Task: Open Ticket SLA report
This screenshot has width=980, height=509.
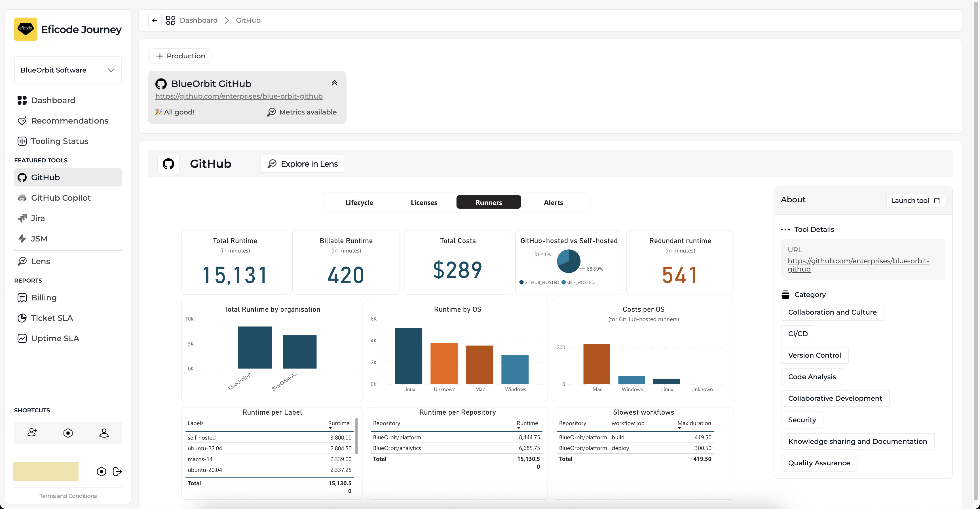Action: [x=52, y=318]
